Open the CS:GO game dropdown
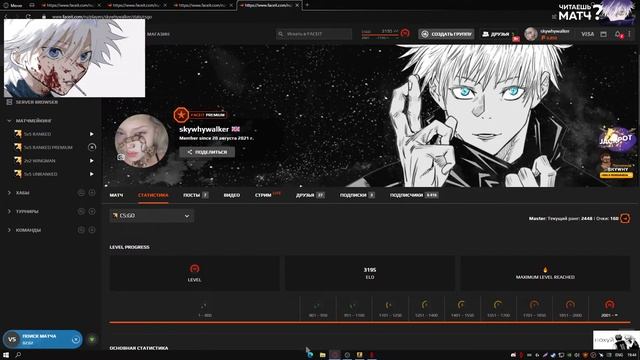 151,216
